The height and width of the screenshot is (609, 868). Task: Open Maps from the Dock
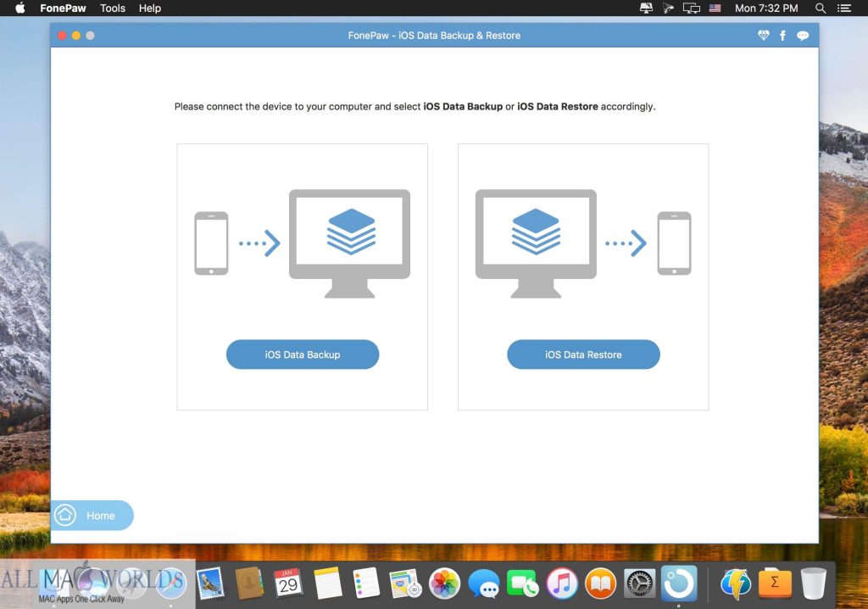(405, 584)
